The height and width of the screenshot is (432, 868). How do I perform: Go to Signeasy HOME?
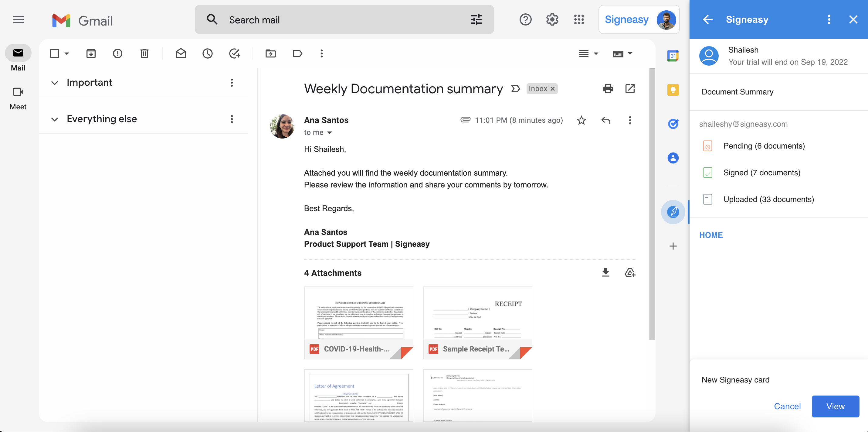pyautogui.click(x=711, y=235)
